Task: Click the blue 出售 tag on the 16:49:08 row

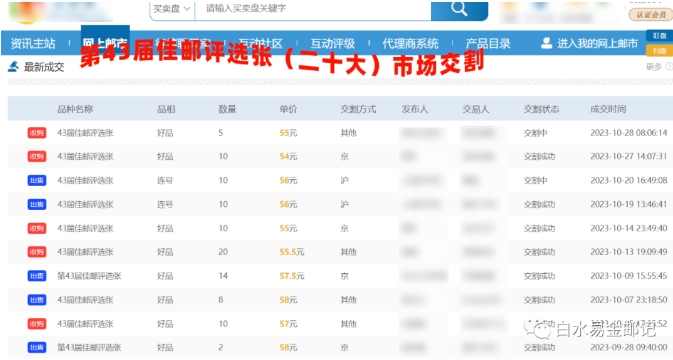Action: (x=37, y=181)
